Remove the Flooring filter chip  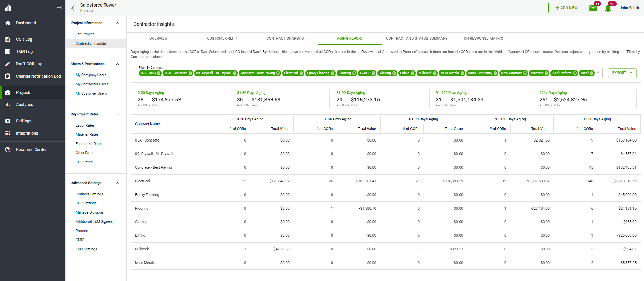click(354, 73)
